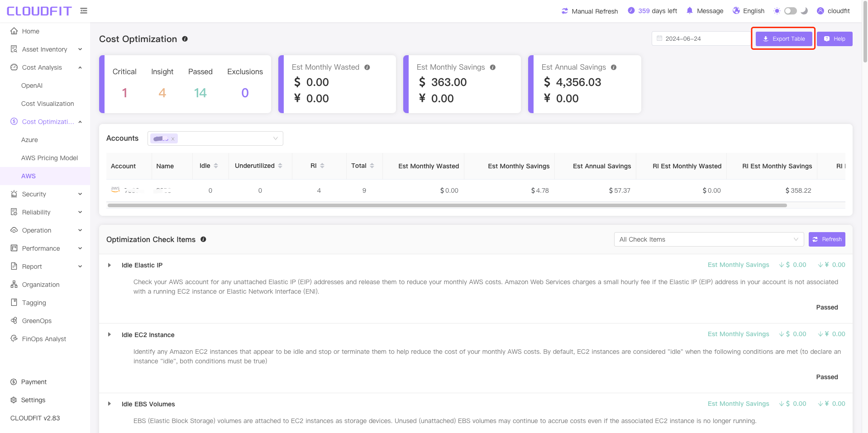Click the calendar icon in date field
This screenshot has width=868, height=433.
tap(659, 38)
